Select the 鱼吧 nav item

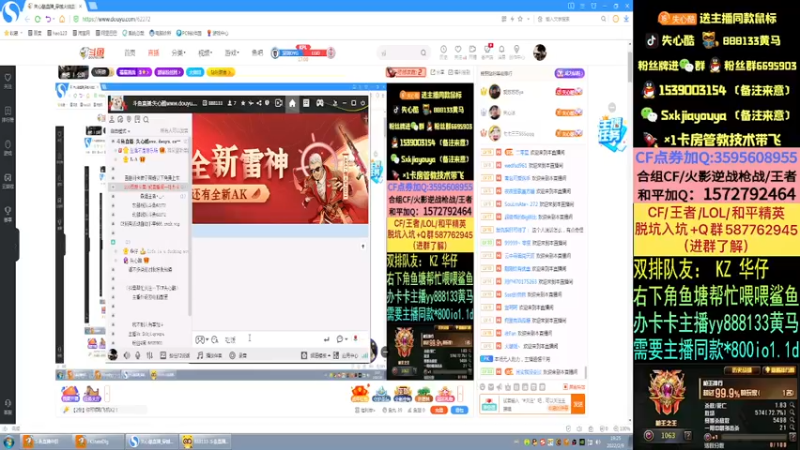(x=257, y=53)
